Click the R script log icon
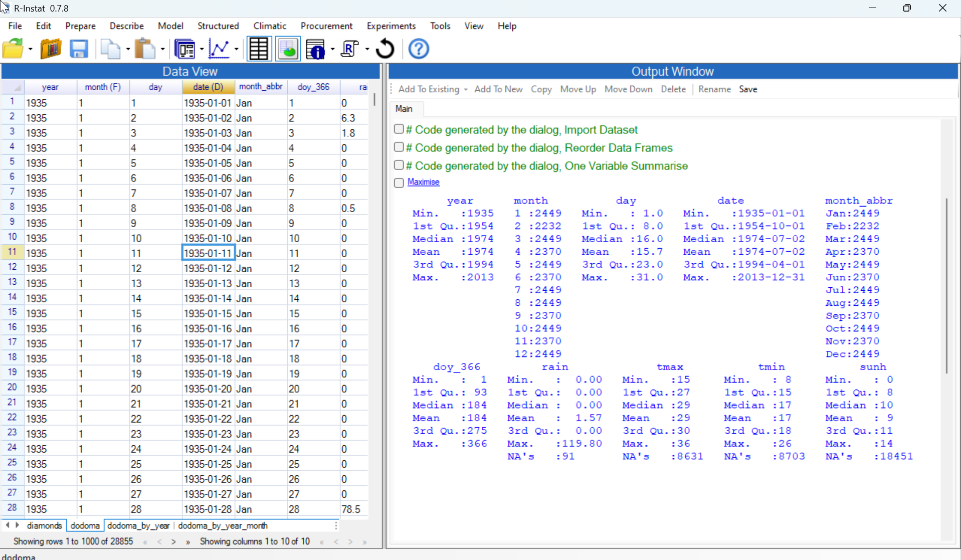Viewport: 961px width, 560px height. [350, 49]
